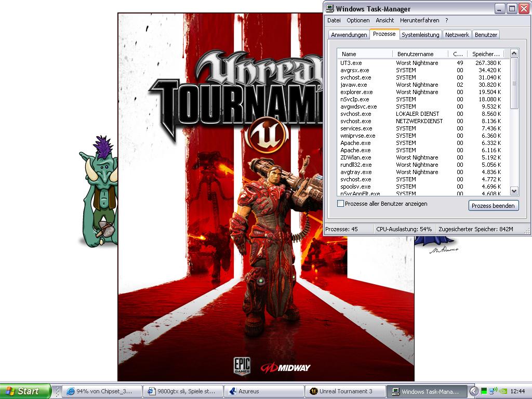Viewport: 532px width, 399px height.
Task: Sort by the 'Speicher...' column header
Action: click(486, 54)
